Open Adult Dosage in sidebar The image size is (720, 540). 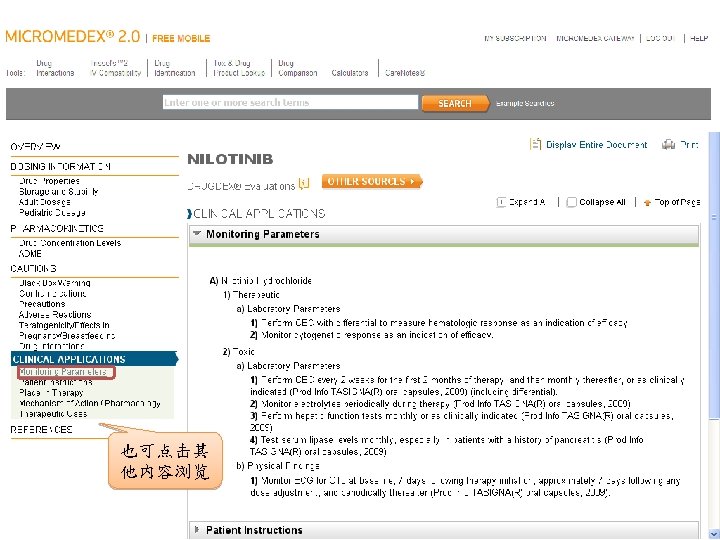(x=45, y=202)
